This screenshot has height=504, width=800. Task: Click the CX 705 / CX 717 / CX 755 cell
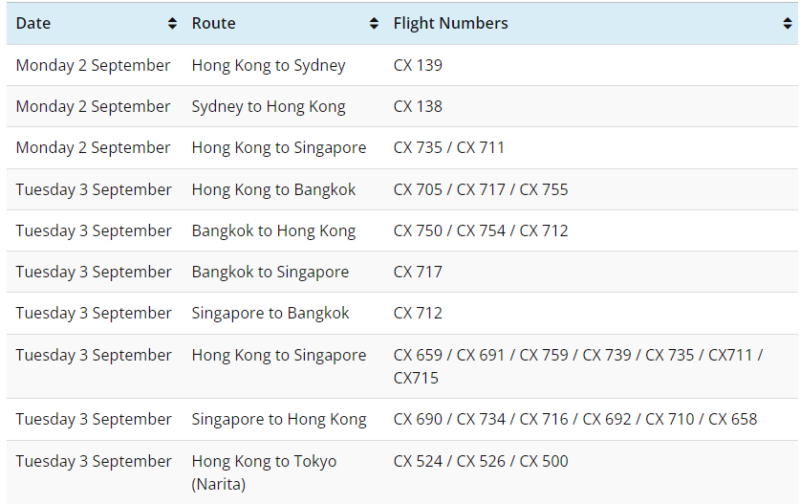click(x=480, y=189)
